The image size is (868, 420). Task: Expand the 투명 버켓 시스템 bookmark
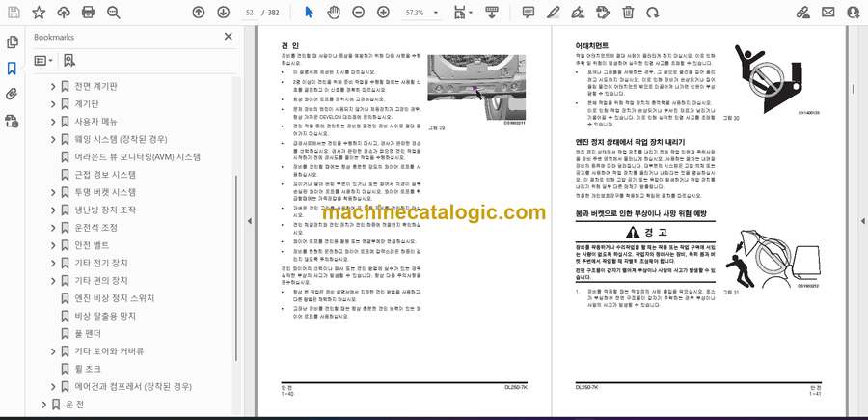click(53, 192)
